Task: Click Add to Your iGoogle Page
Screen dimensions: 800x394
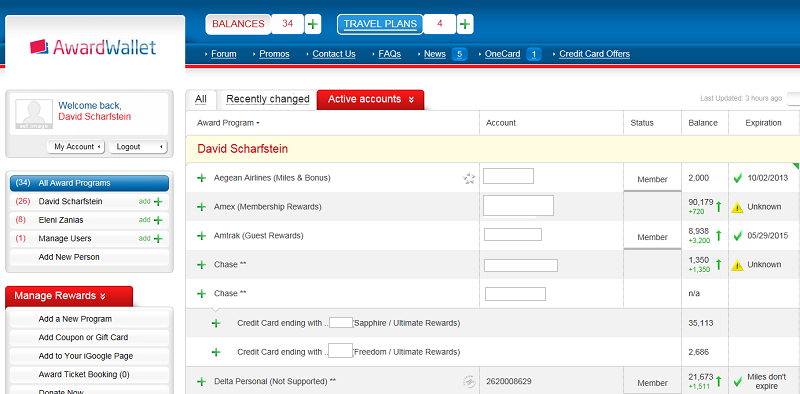Action: pos(86,356)
